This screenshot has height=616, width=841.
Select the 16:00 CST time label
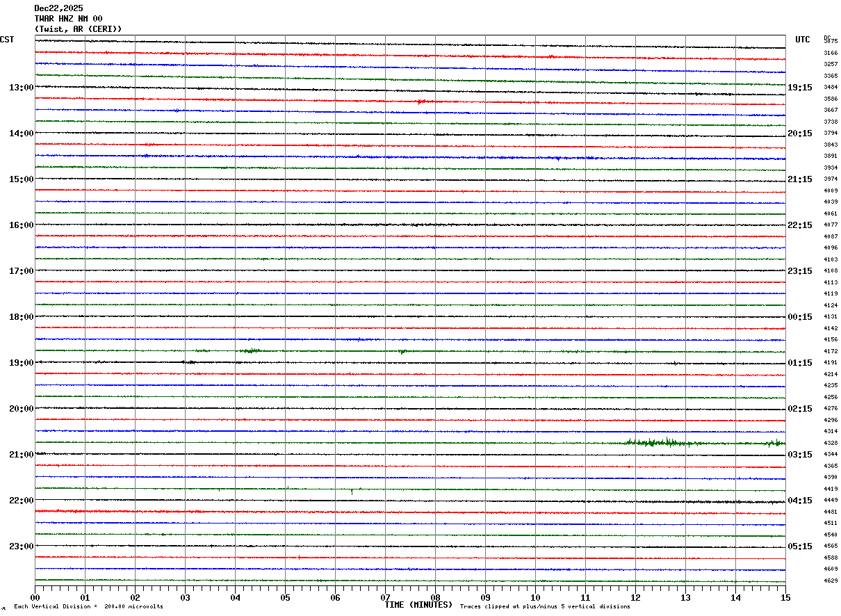(x=22, y=225)
